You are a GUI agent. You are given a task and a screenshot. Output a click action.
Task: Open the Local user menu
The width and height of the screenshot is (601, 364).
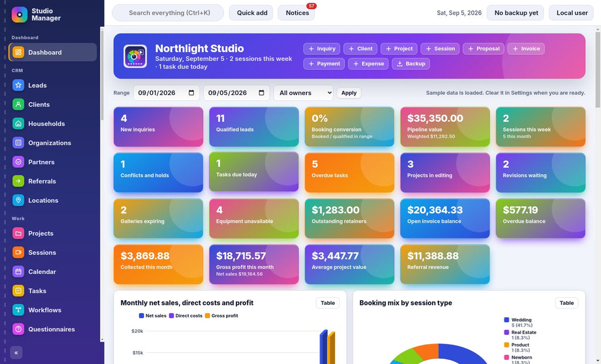(572, 13)
